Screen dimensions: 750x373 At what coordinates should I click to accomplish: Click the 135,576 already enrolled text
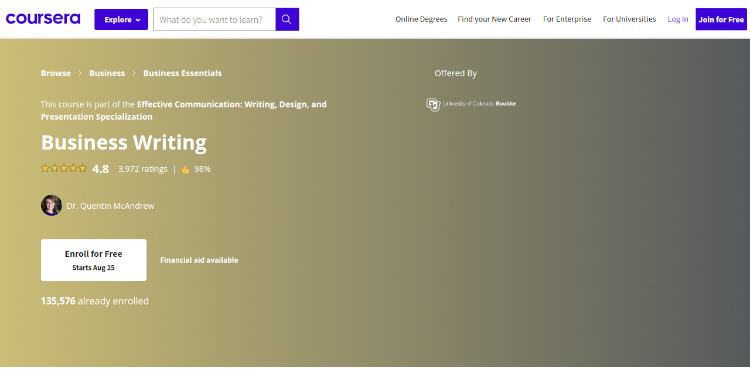point(95,301)
